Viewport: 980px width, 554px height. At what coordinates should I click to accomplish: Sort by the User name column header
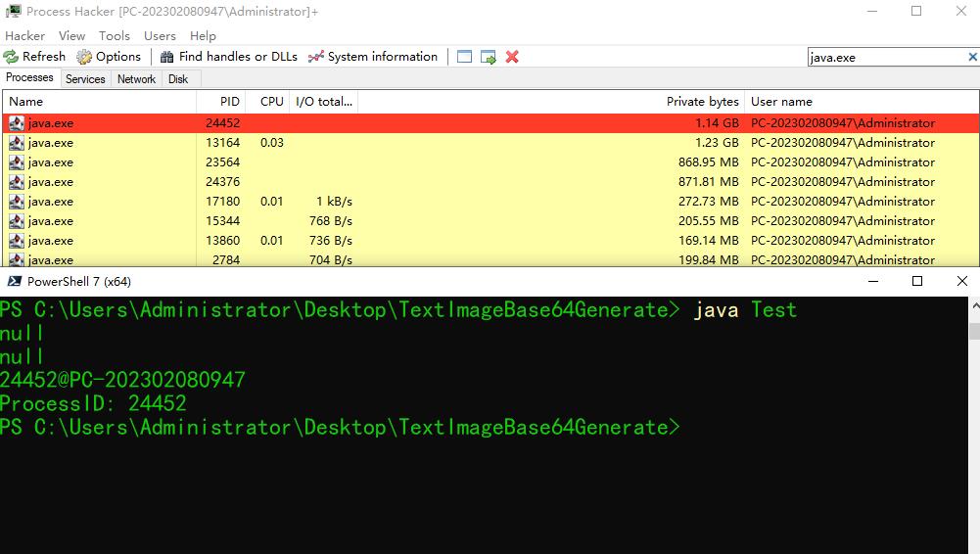[x=862, y=101]
